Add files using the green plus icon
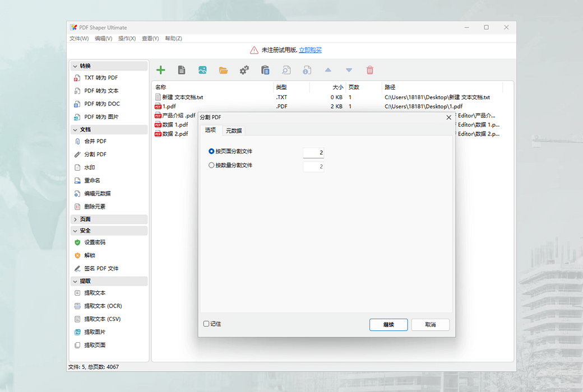The width and height of the screenshot is (583, 392). pos(161,69)
